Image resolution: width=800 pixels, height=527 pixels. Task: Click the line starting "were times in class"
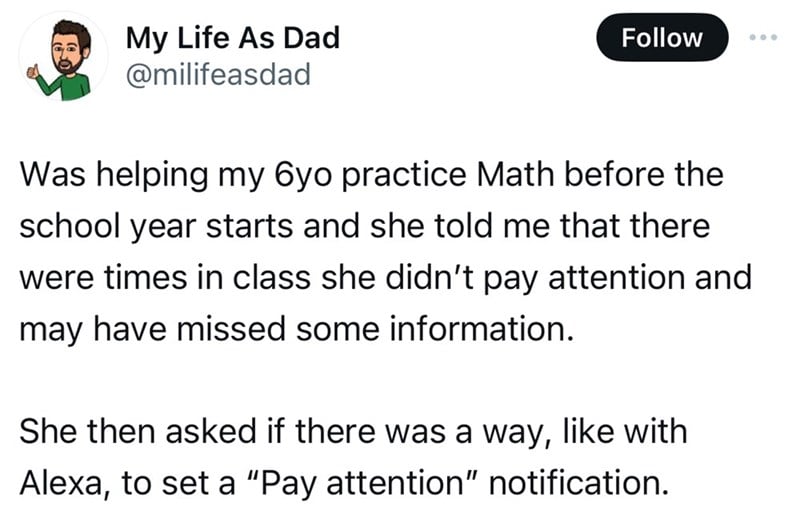coord(385,279)
